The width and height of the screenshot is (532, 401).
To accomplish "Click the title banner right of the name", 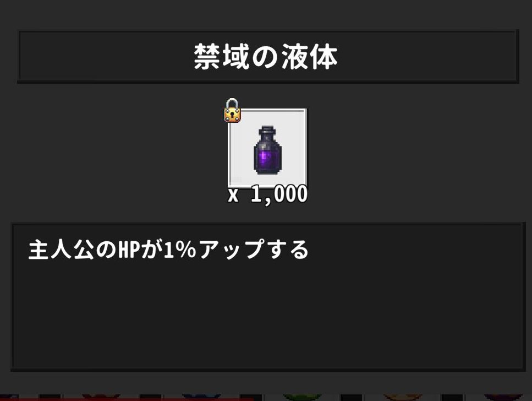I will point(427,57).
